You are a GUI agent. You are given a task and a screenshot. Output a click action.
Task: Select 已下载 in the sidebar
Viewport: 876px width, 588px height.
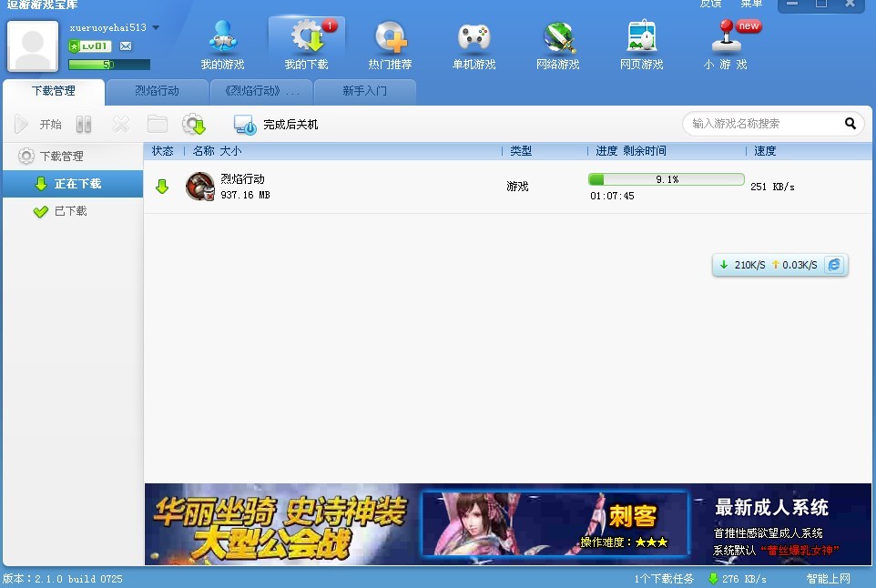[73, 211]
